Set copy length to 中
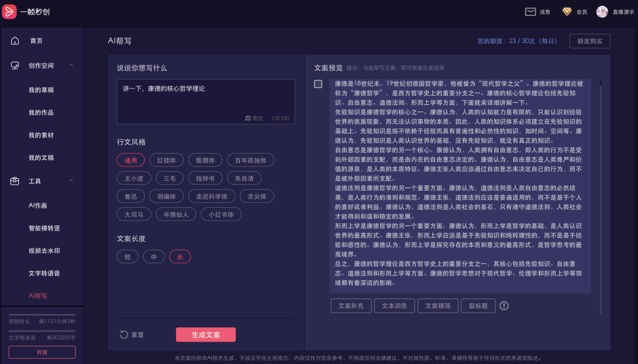This screenshot has width=638, height=364. [154, 257]
